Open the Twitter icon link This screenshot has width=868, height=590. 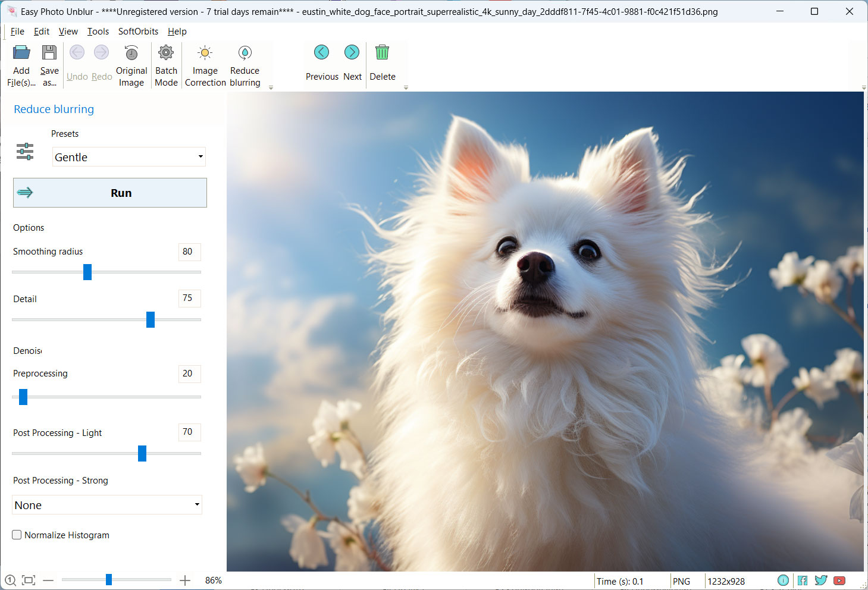(821, 580)
